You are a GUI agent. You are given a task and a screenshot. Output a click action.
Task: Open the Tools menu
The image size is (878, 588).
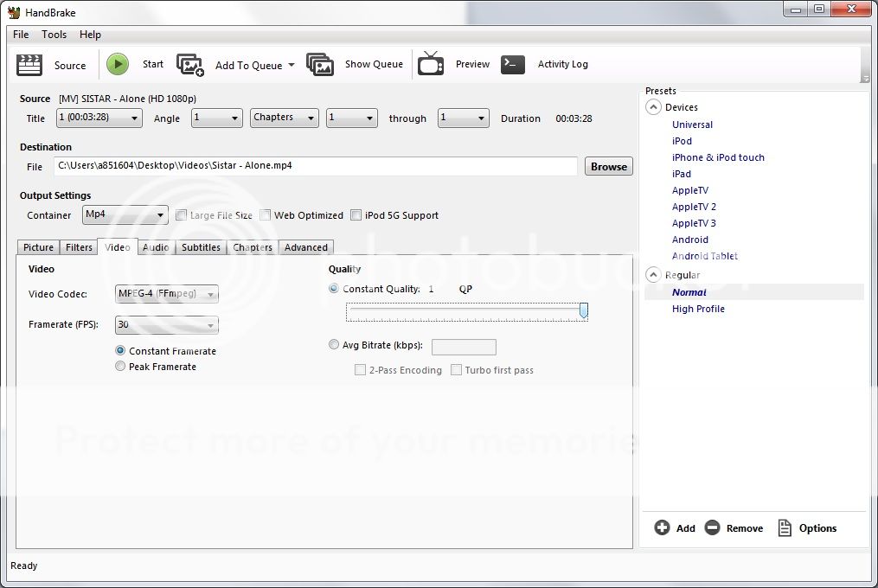click(54, 35)
